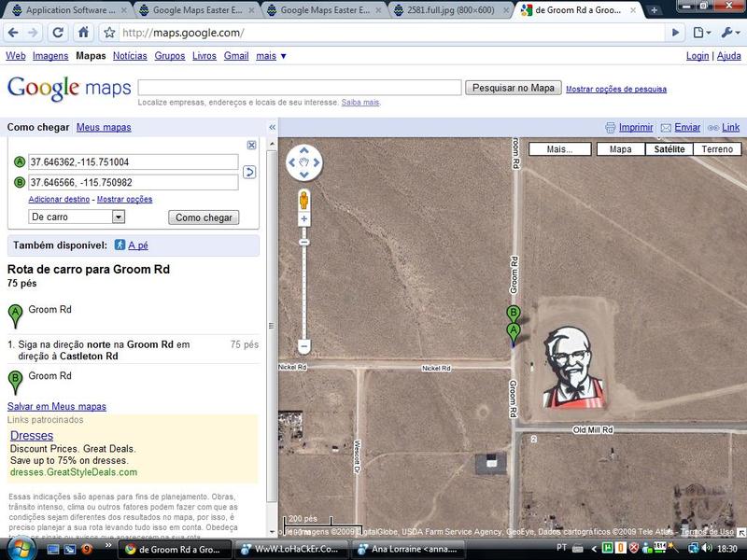The height and width of the screenshot is (560, 747).
Task: Open the Ajuda help link
Action: click(729, 56)
